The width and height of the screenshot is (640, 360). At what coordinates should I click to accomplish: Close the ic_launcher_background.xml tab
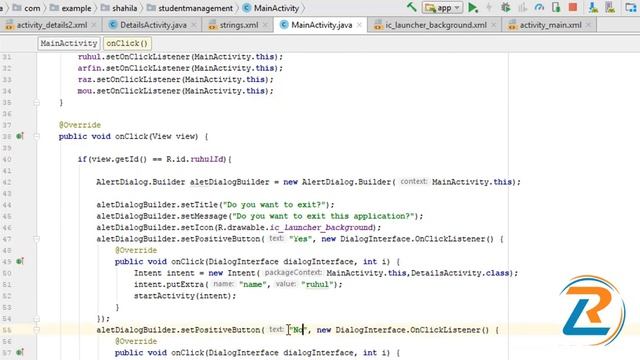(494, 25)
